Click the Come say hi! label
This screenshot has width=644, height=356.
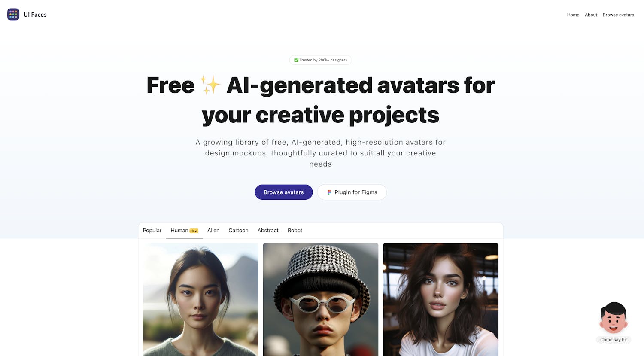(614, 340)
